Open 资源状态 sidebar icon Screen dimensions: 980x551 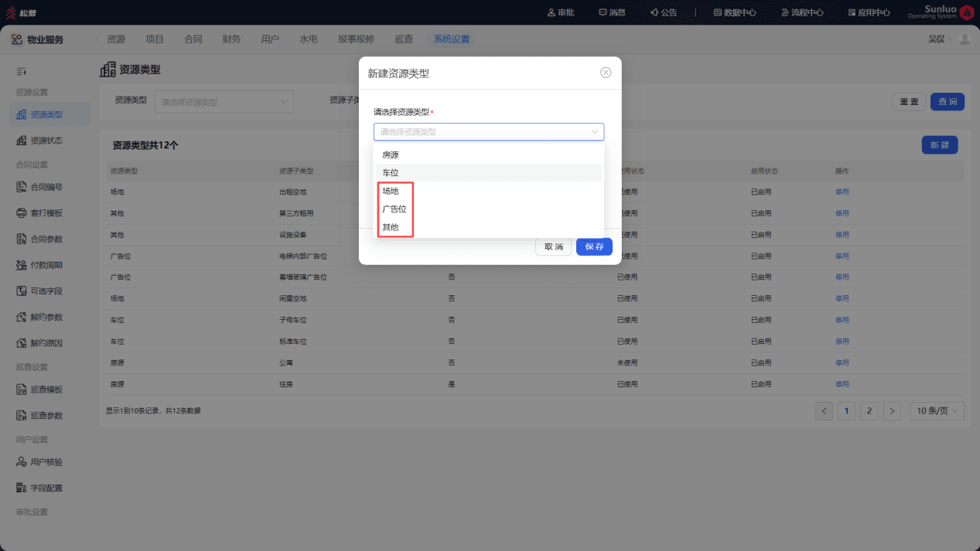pos(22,141)
